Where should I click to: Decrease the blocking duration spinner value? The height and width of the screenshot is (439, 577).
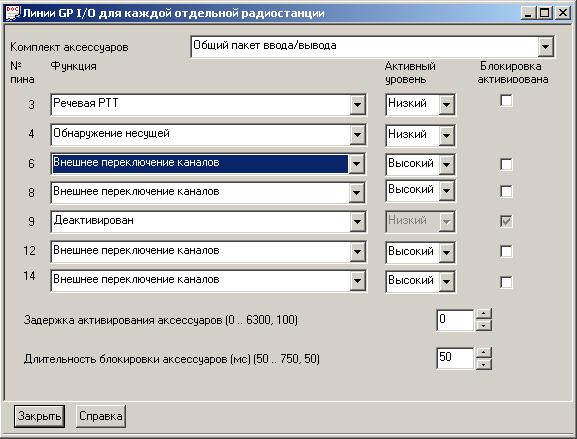(x=484, y=364)
